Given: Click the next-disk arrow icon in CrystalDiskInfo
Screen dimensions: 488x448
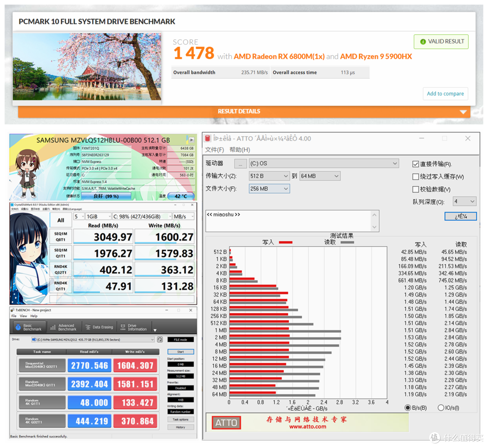Looking at the screenshot, I should click(x=191, y=140).
